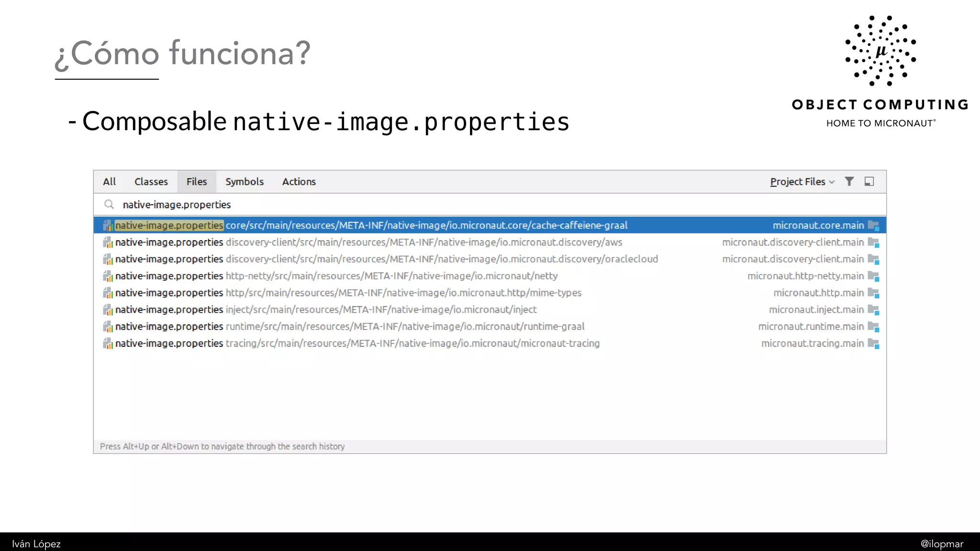This screenshot has height=551, width=980.
Task: Click properties file icon of oraclecloud row
Action: point(108,259)
